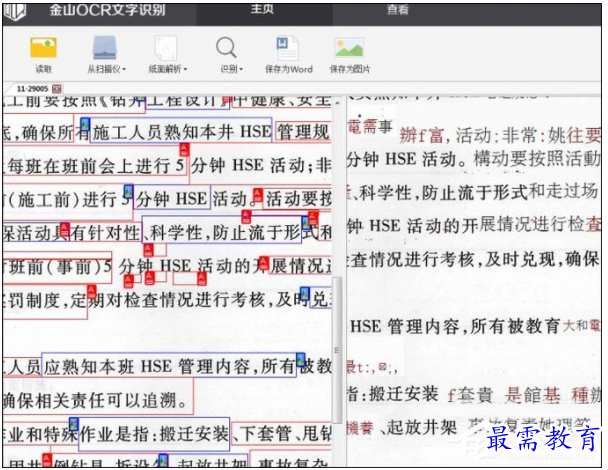Click recognized text 科学性,防止流于形式和走过场

(x=478, y=192)
